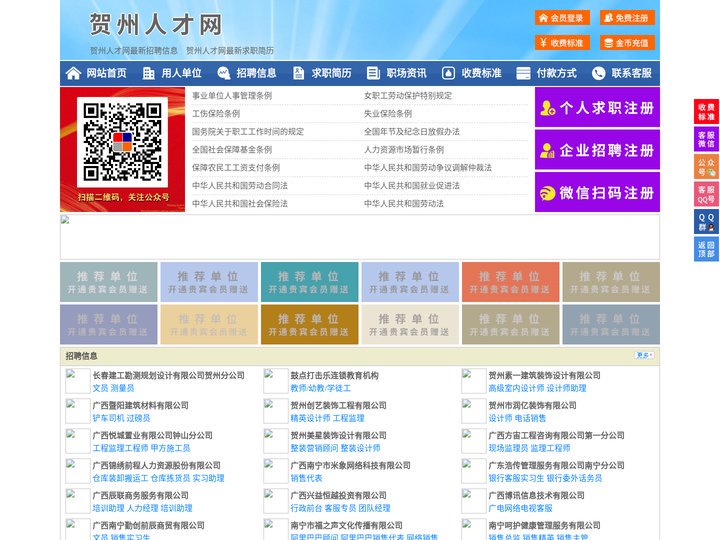This screenshot has width=720, height=540.
Task: Open company 长春建工勘测规划设计有限公司贺州分公司
Action: coord(169,375)
